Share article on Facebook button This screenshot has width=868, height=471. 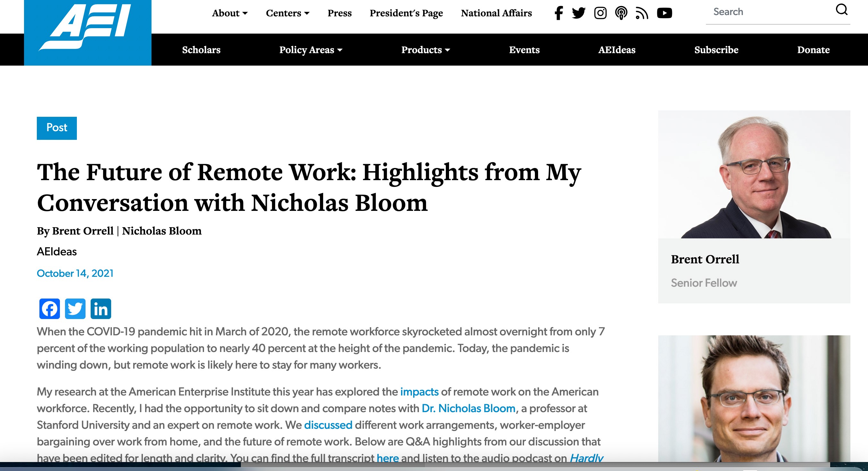(x=50, y=309)
